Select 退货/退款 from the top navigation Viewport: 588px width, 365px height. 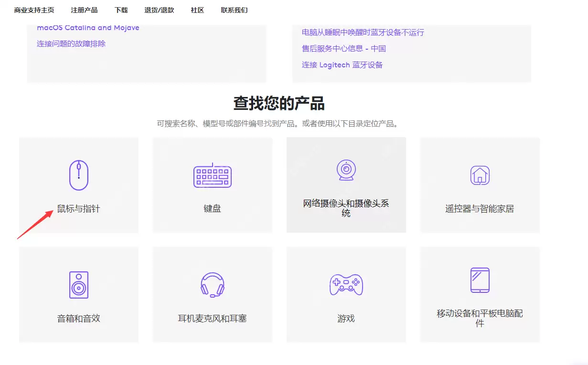(159, 10)
